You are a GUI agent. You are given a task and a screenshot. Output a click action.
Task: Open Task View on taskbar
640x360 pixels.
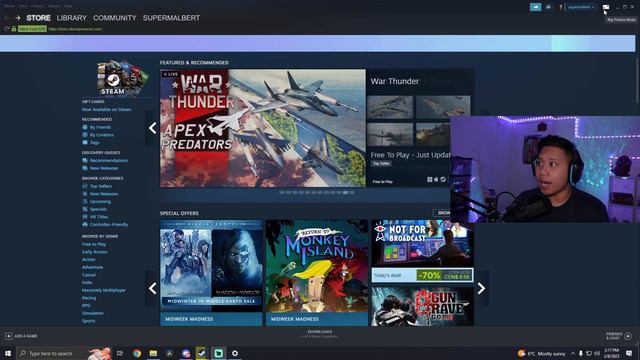point(120,353)
